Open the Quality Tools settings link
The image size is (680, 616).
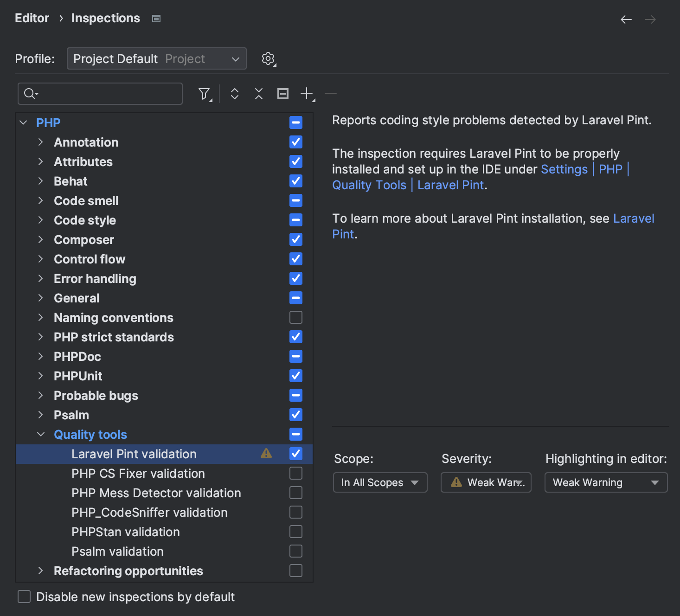(369, 185)
